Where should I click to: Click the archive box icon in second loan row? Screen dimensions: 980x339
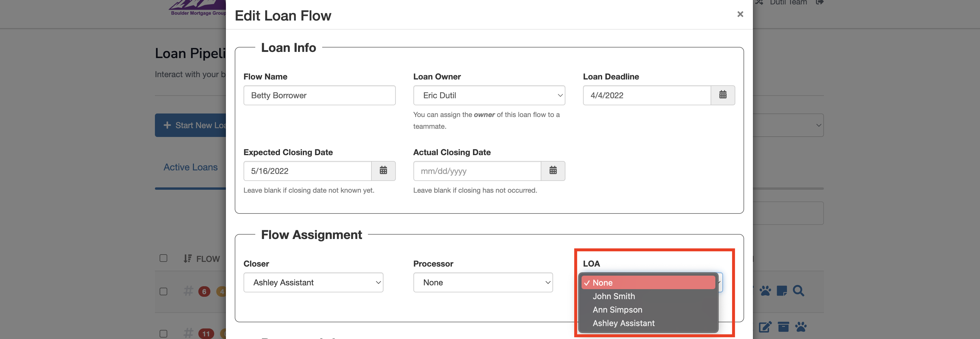click(783, 326)
